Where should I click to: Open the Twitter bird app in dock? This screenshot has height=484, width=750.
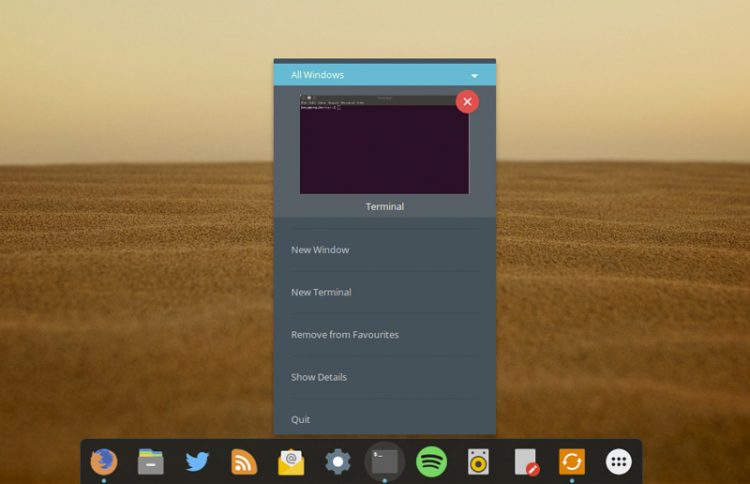click(197, 462)
